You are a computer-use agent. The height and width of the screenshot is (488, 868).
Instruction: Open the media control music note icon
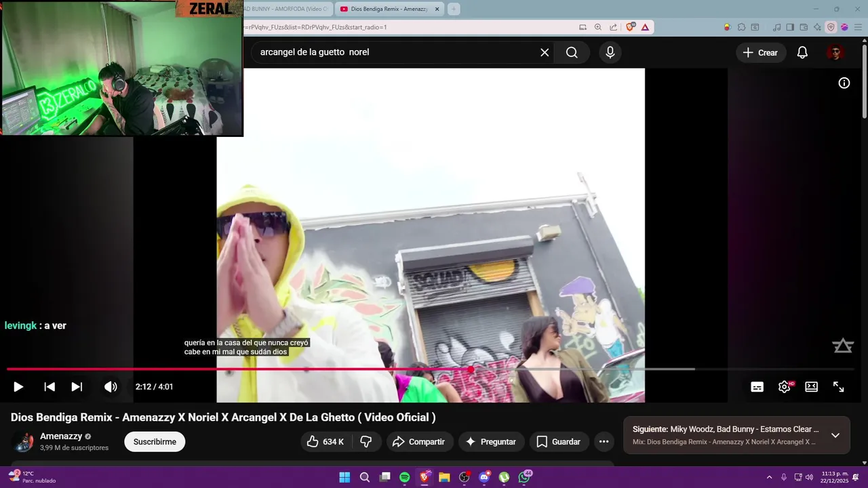(x=777, y=27)
